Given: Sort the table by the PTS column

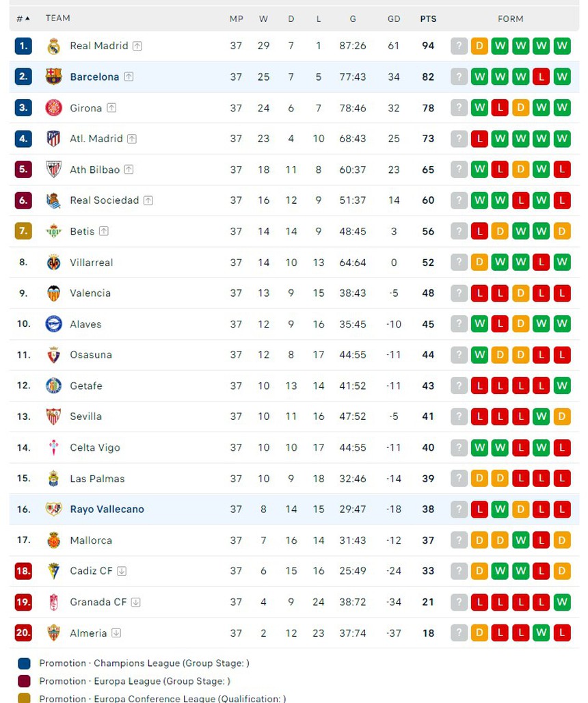Looking at the screenshot, I should click(428, 18).
